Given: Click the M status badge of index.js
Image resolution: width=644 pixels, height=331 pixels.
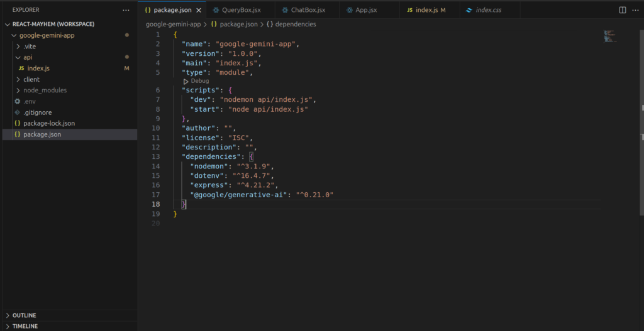Looking at the screenshot, I should coord(127,68).
